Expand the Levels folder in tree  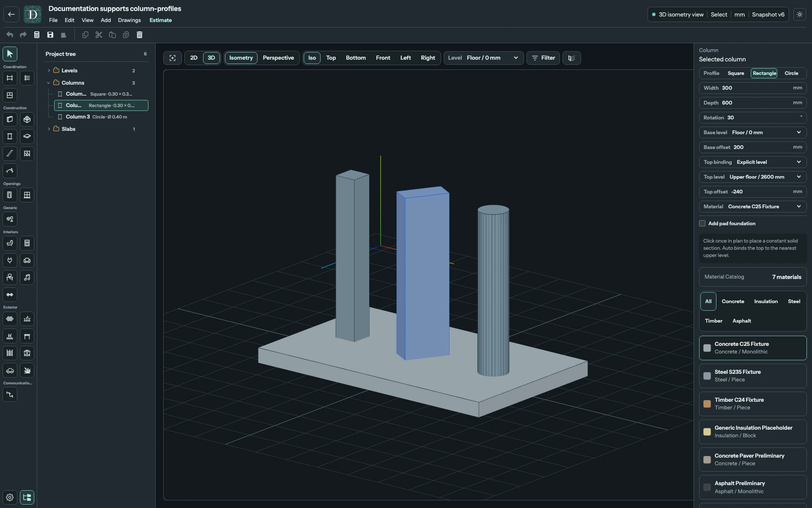click(49, 71)
